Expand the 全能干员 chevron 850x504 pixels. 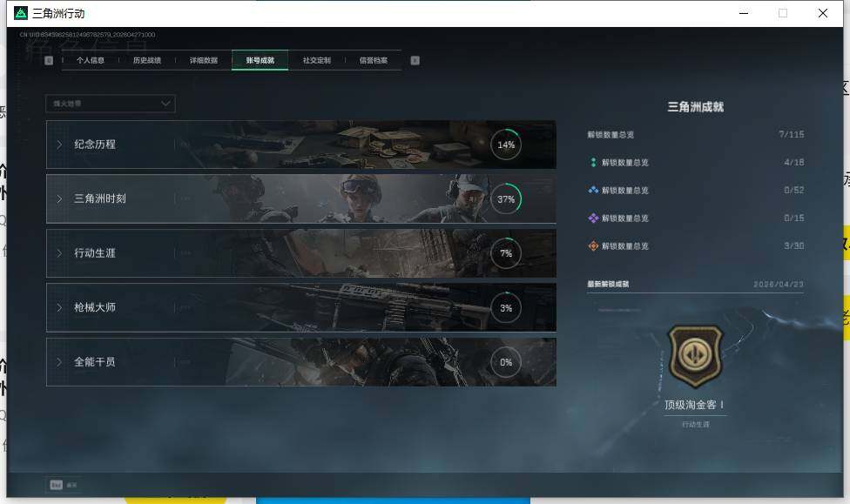pos(59,361)
